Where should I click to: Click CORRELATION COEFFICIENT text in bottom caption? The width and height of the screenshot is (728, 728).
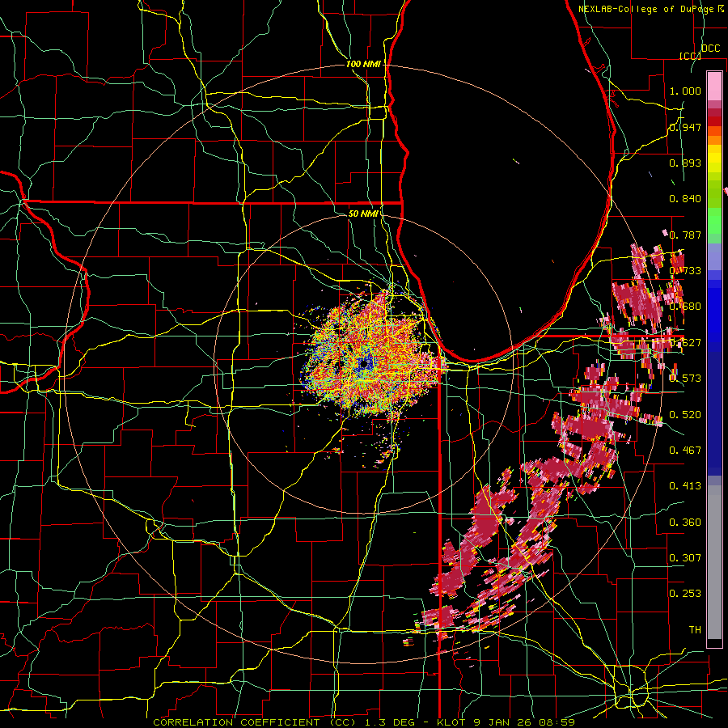[x=237, y=722]
